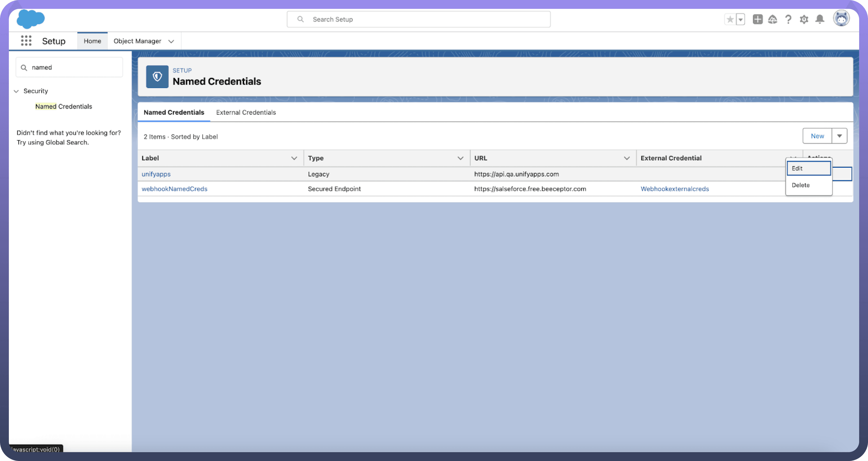
Task: Click the Salesforce cloud logo
Action: [x=30, y=19]
